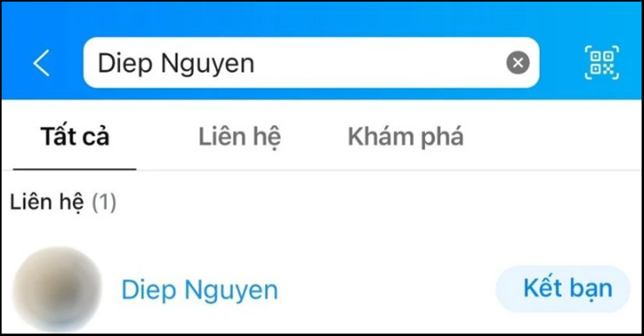Switch to the Liên hệ tab
The image size is (644, 336).
(239, 137)
